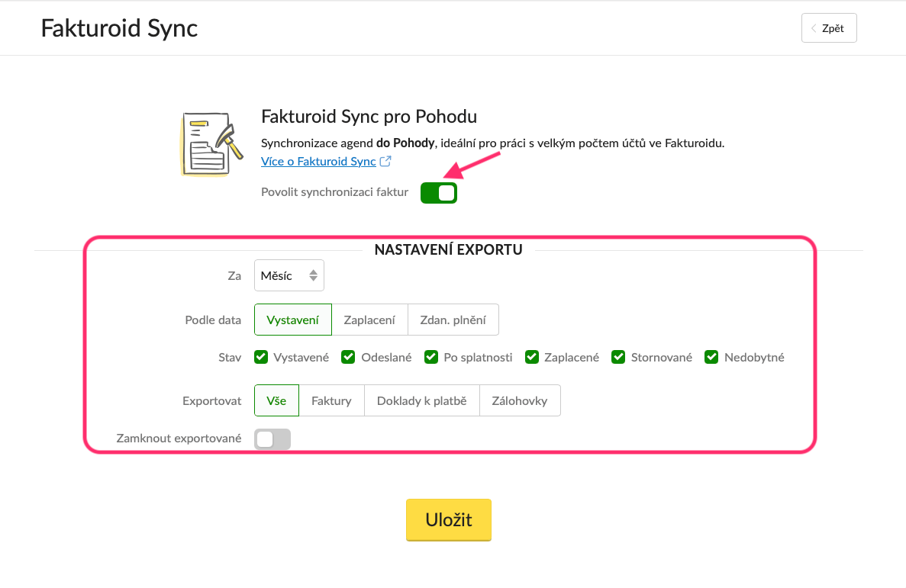
Task: Click the Fakturoid Sync invoice illustration
Action: tap(212, 144)
